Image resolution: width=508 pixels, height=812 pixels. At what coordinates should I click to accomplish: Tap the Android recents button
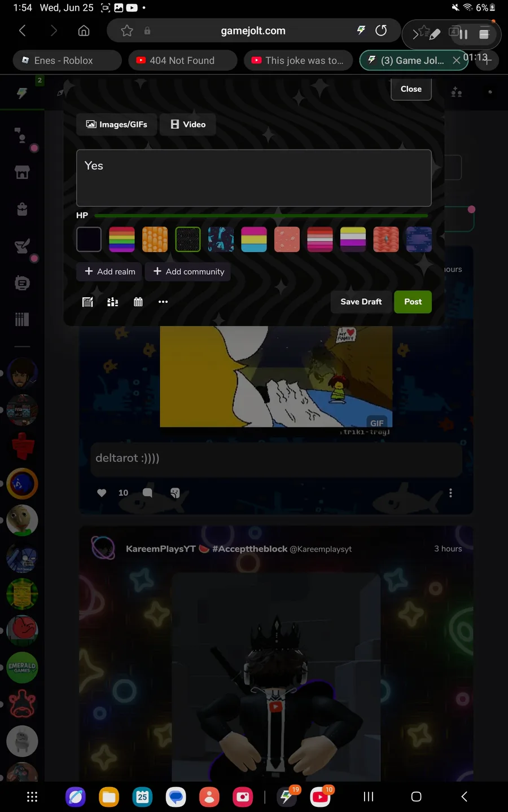[x=369, y=797]
